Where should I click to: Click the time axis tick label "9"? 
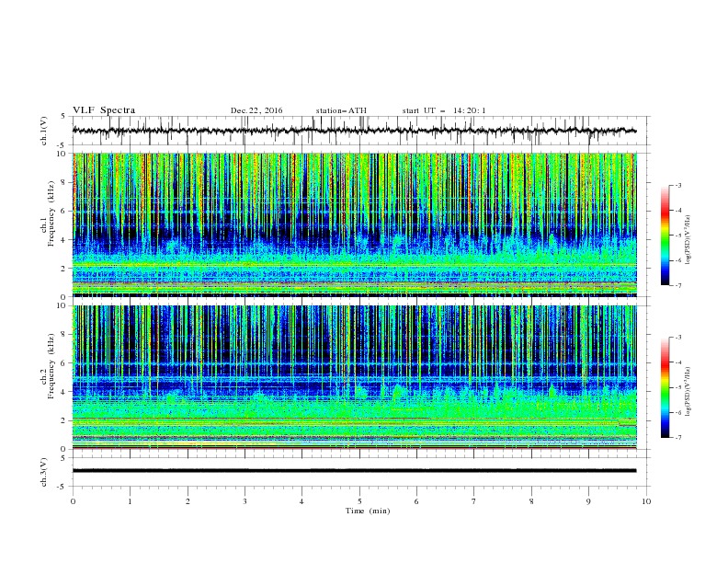pos(588,501)
